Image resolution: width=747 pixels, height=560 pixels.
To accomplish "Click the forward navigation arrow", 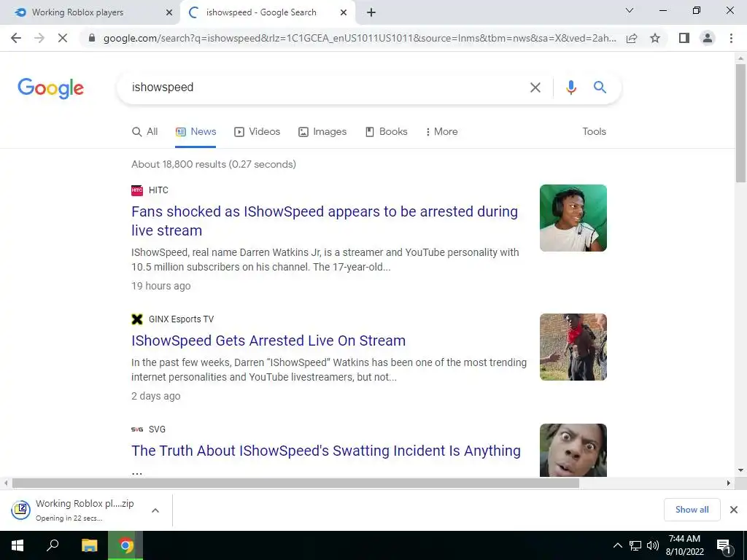I will (39, 38).
